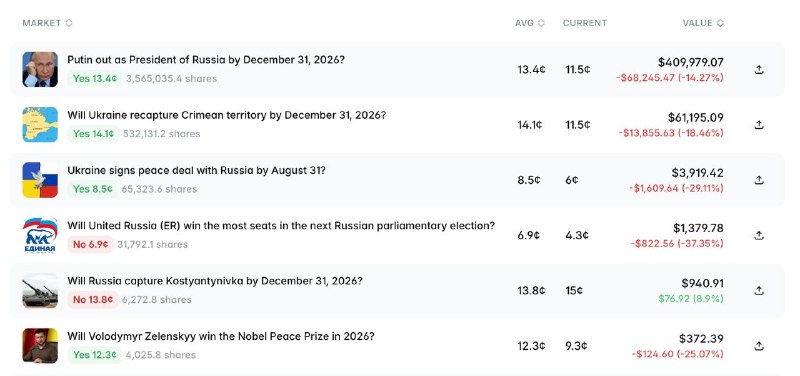
Task: Share the Putin out as President position
Action: click(x=759, y=69)
